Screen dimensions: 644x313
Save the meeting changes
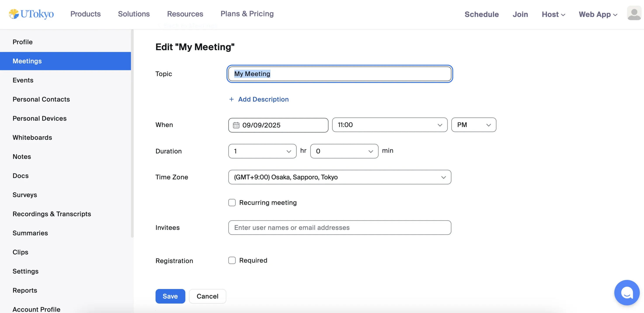click(x=170, y=296)
